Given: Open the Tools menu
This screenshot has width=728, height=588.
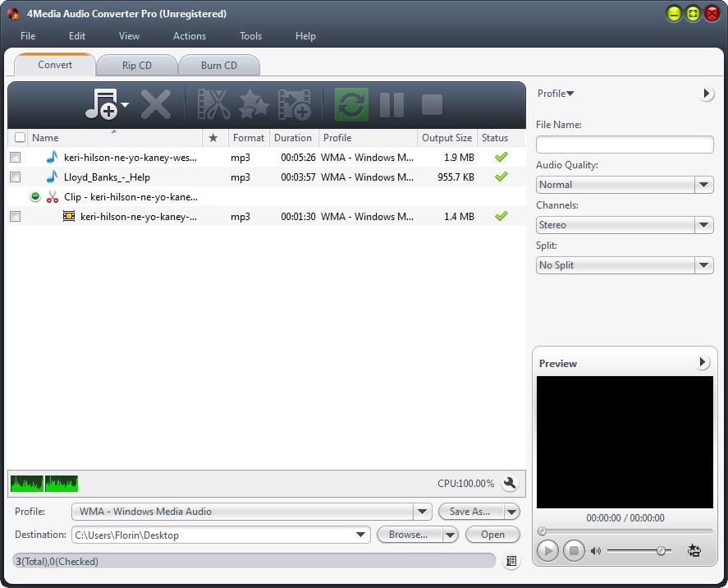Looking at the screenshot, I should [x=250, y=36].
